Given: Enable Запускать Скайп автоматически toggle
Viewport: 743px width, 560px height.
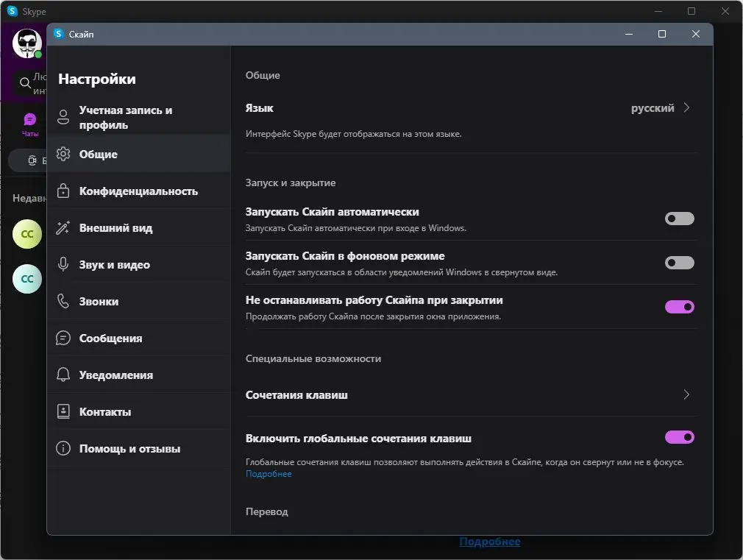Looking at the screenshot, I should (679, 219).
